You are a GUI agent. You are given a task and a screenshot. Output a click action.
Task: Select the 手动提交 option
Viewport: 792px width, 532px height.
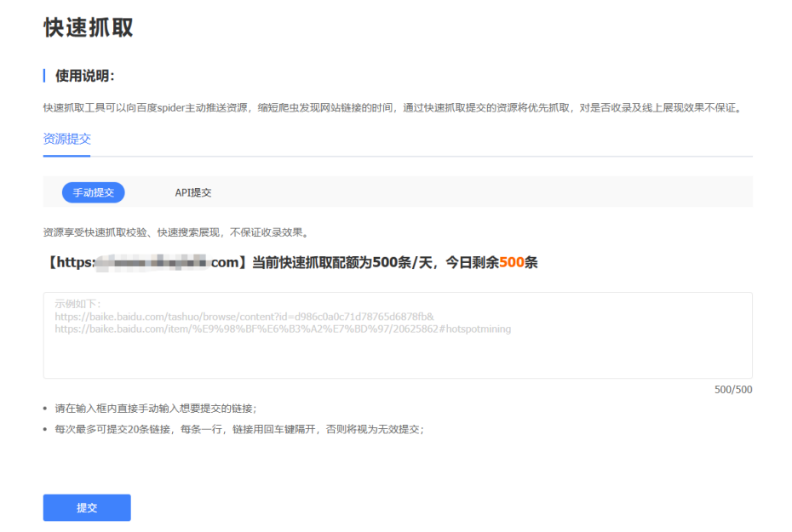(94, 192)
